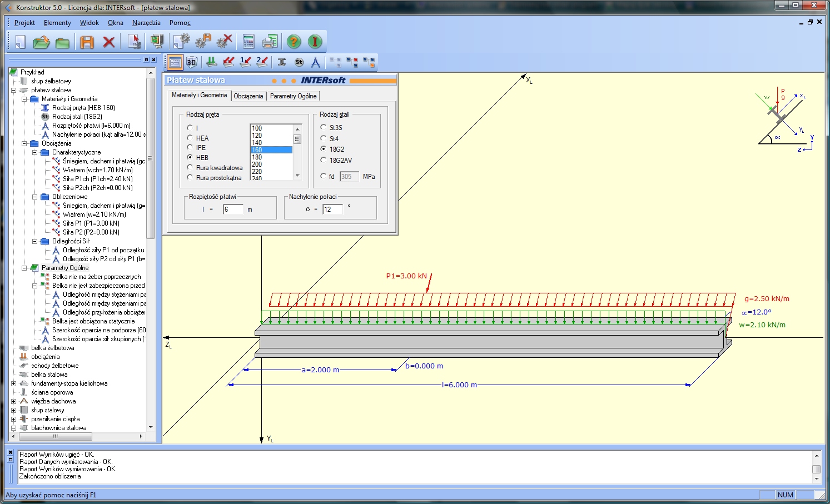
Task: Select the IPE profile radio button
Action: coord(190,148)
